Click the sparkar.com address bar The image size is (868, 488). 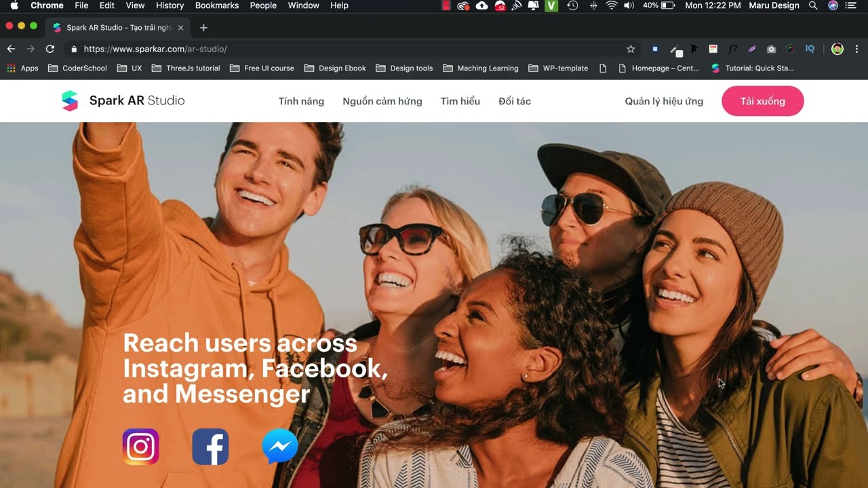click(353, 49)
